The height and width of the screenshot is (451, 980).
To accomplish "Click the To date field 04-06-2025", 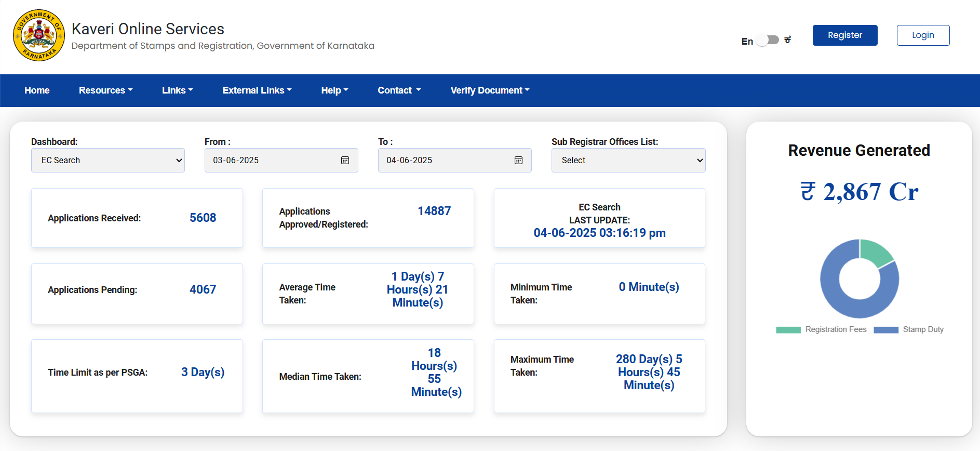I will (x=455, y=160).
